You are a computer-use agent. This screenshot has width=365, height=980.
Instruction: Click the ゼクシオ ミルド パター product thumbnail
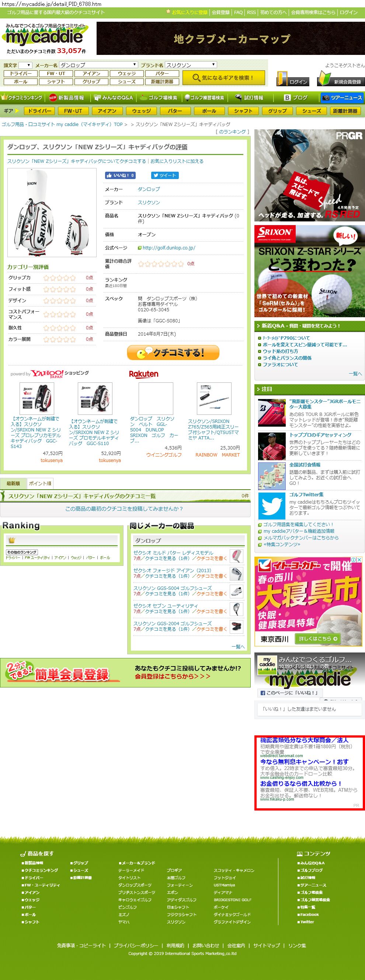tap(236, 556)
